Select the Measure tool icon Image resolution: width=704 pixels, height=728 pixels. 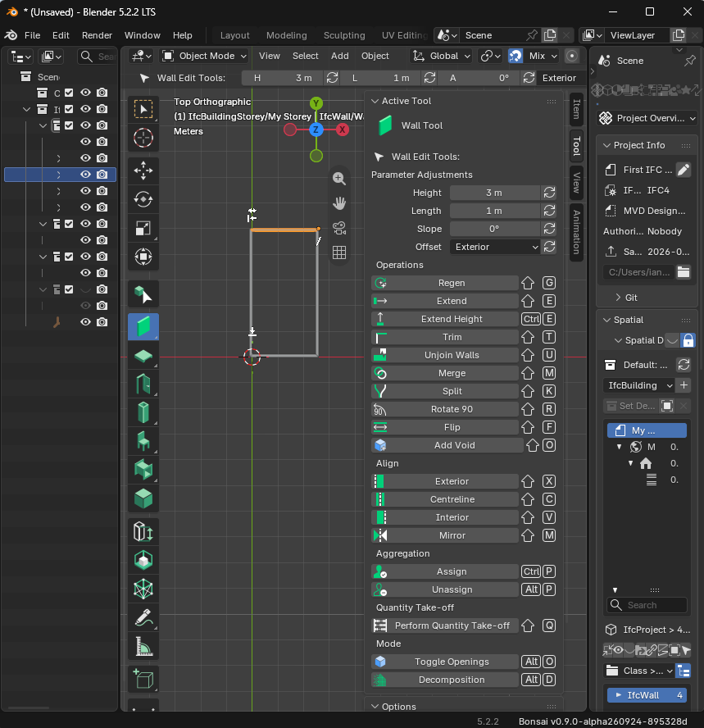coord(143,646)
